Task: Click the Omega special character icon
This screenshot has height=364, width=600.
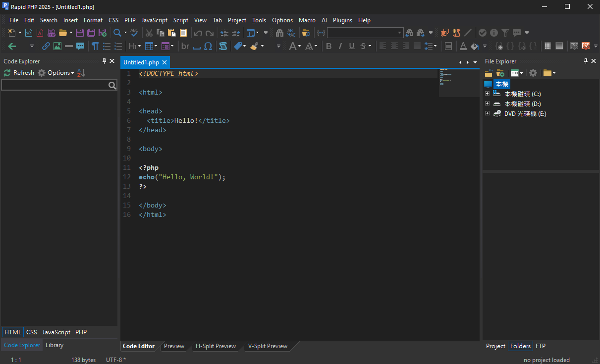Action: [x=208, y=46]
